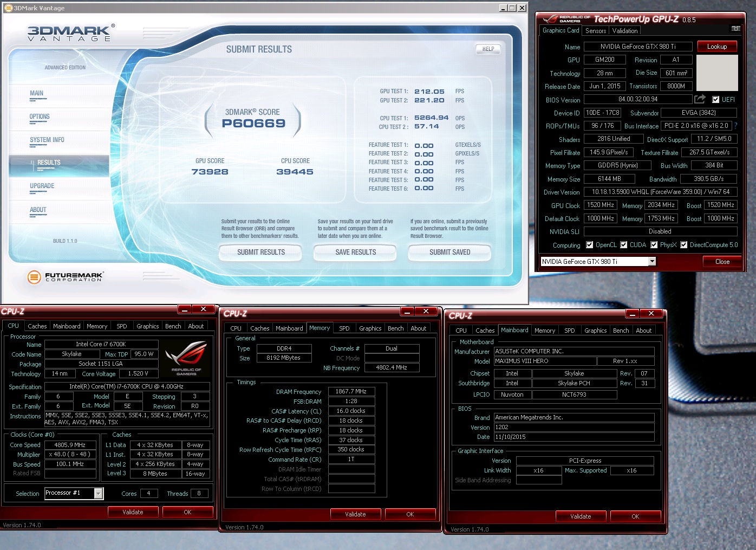Click Validate in the right CPU-Z window
756x550 pixels.
[581, 516]
